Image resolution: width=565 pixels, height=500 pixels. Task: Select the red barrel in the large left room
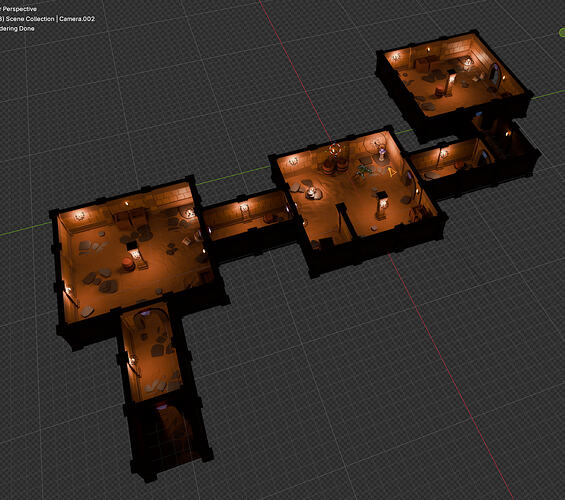(x=127, y=264)
